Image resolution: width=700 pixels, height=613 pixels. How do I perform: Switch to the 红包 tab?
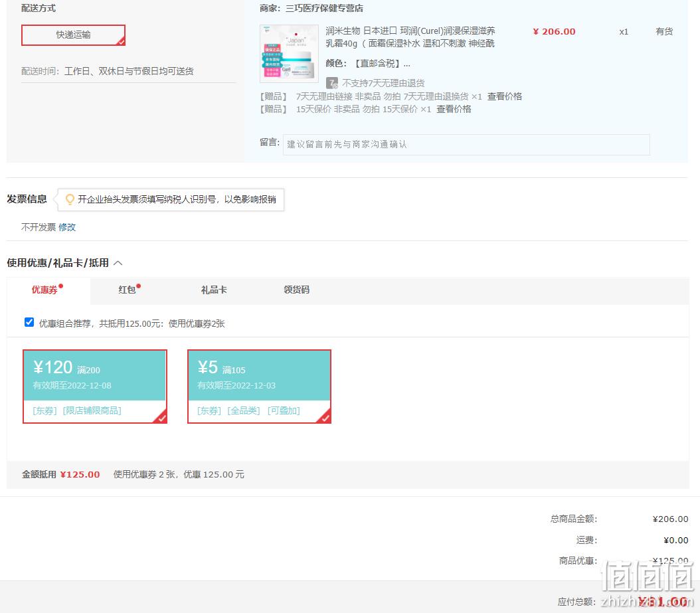(x=128, y=290)
